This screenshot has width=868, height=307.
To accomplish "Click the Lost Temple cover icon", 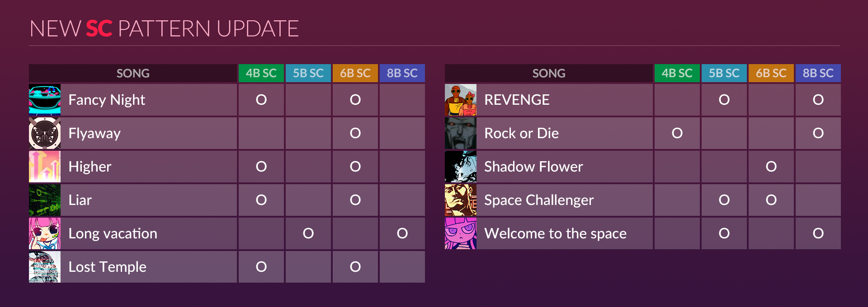I will [45, 267].
